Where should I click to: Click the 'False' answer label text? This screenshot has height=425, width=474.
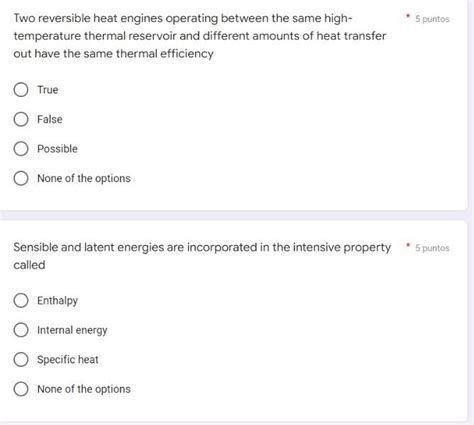click(x=50, y=119)
